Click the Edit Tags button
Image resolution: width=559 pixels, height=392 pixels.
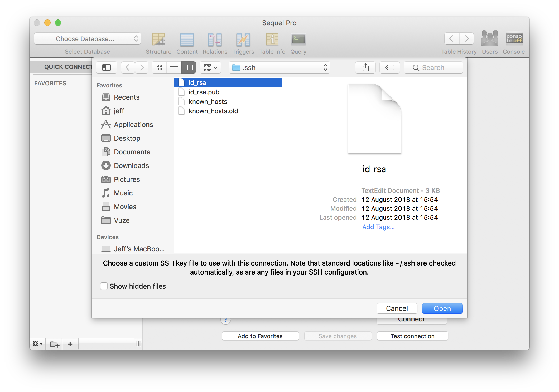[x=390, y=68]
